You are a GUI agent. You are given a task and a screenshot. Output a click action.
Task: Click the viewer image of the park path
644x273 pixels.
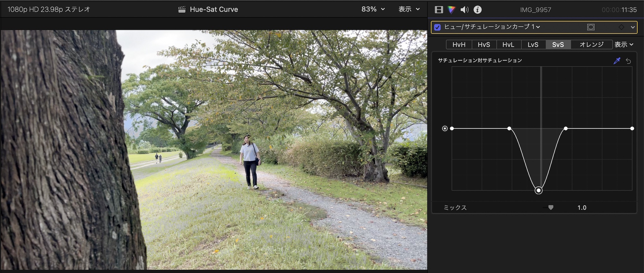pos(214,150)
